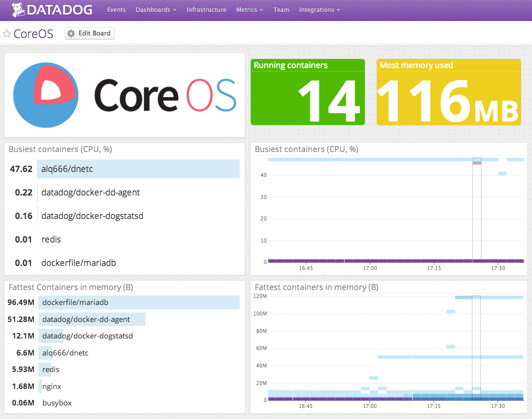Viewport: 532px width, 419px height.
Task: Select alq666/dnetc in Busiest containers list
Action: [138, 168]
